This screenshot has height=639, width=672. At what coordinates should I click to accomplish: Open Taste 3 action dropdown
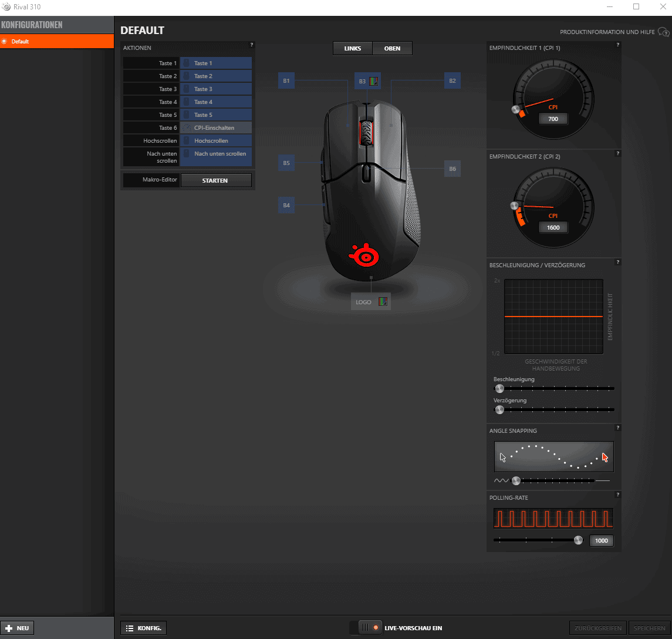(x=215, y=89)
